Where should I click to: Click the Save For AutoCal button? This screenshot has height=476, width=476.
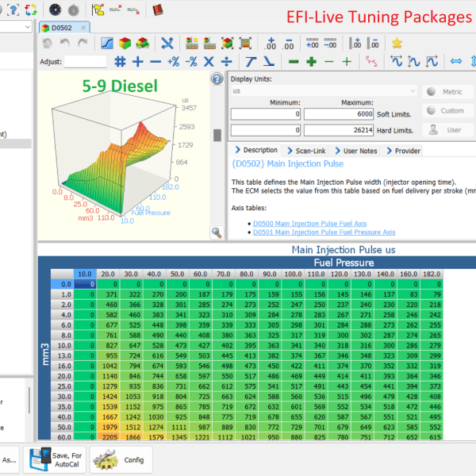pos(55,459)
